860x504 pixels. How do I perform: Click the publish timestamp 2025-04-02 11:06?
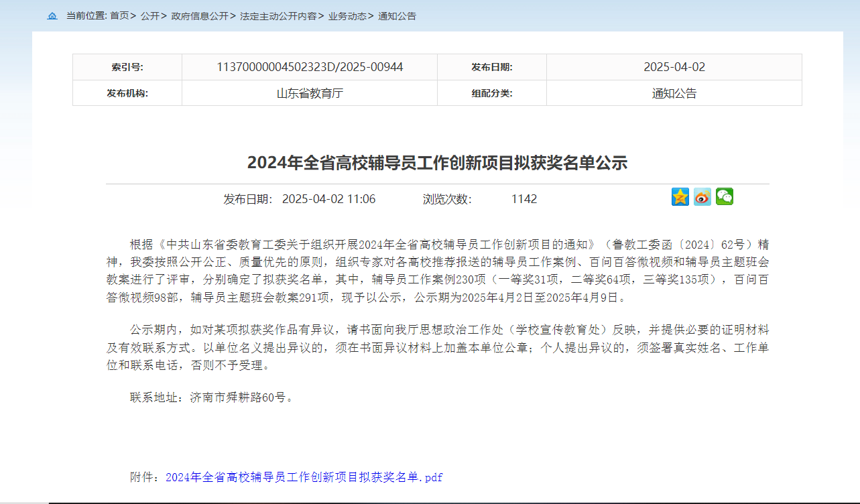pos(328,199)
